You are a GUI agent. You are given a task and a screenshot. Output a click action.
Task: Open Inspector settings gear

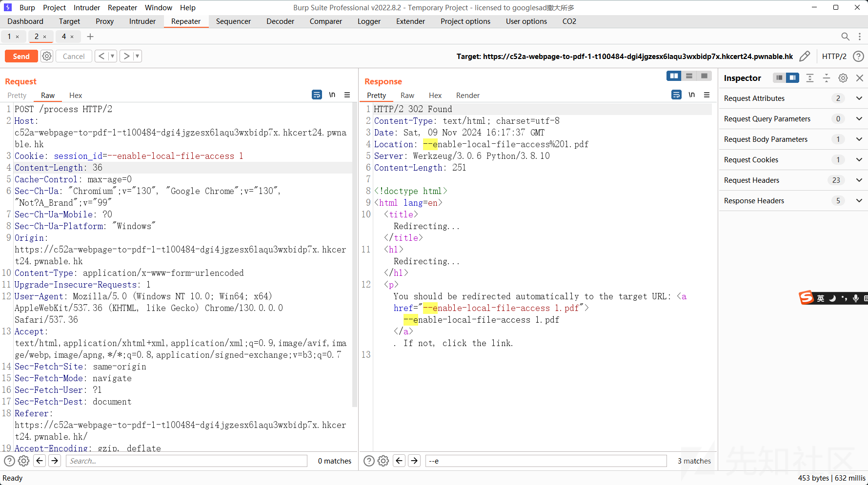coord(843,78)
